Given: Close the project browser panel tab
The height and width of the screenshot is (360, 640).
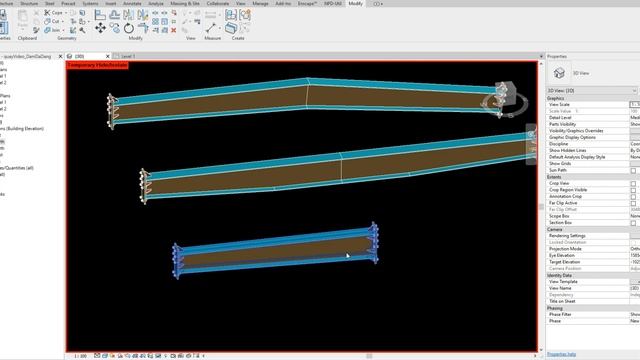Looking at the screenshot, I should (x=60, y=56).
